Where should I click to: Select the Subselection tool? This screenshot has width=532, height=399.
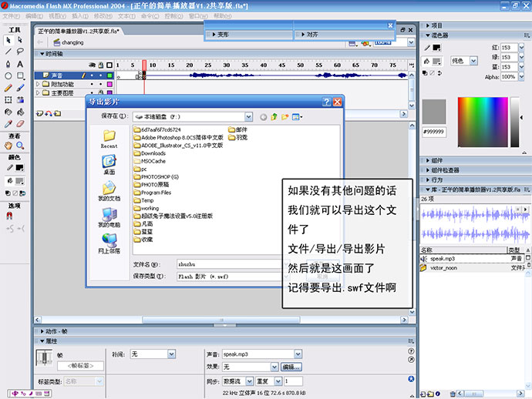(20, 40)
